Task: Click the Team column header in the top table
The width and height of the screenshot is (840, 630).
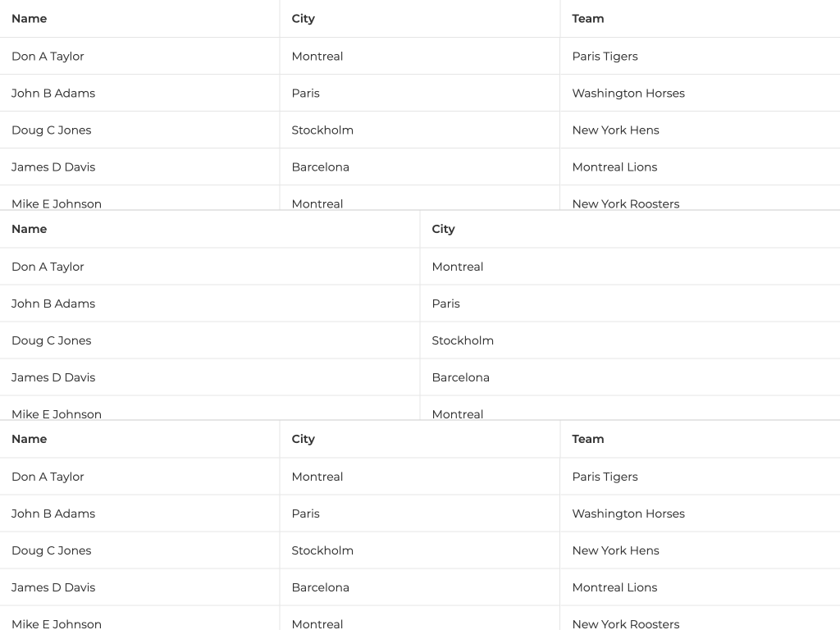Action: 588,19
